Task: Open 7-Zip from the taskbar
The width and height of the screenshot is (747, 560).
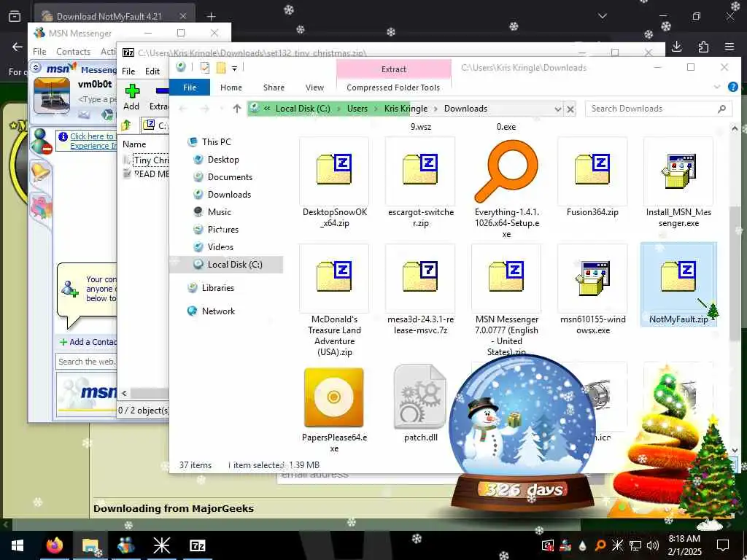Action: point(197,545)
